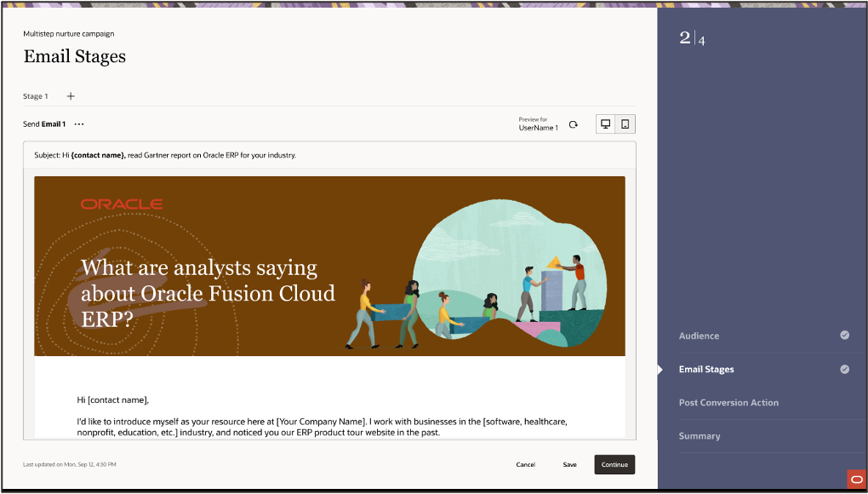Click the Oracle logo in email banner

click(122, 204)
